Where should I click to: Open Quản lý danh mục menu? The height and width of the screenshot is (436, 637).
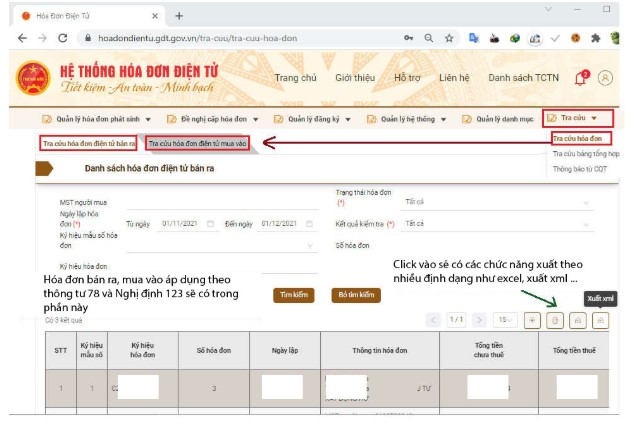[x=498, y=119]
